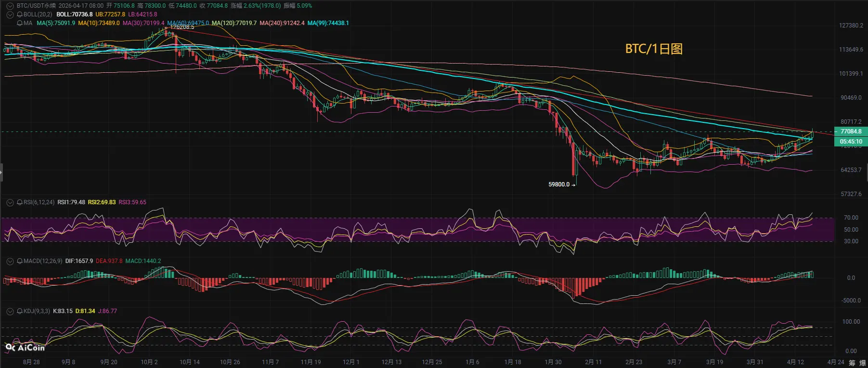Click the RSI1:79.48 reading
868x368 pixels.
click(x=71, y=202)
